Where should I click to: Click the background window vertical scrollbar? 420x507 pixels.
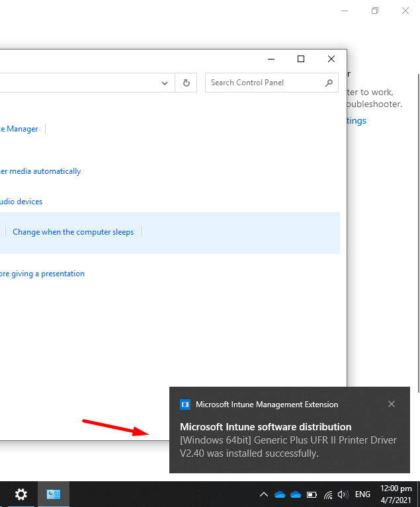tap(419, 233)
